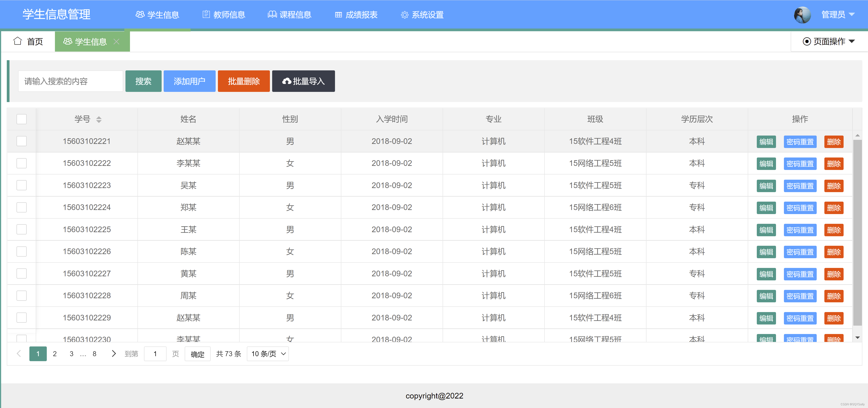This screenshot has height=408, width=868.
Task: Click the sort arrows icon beside 学号
Action: (x=99, y=119)
